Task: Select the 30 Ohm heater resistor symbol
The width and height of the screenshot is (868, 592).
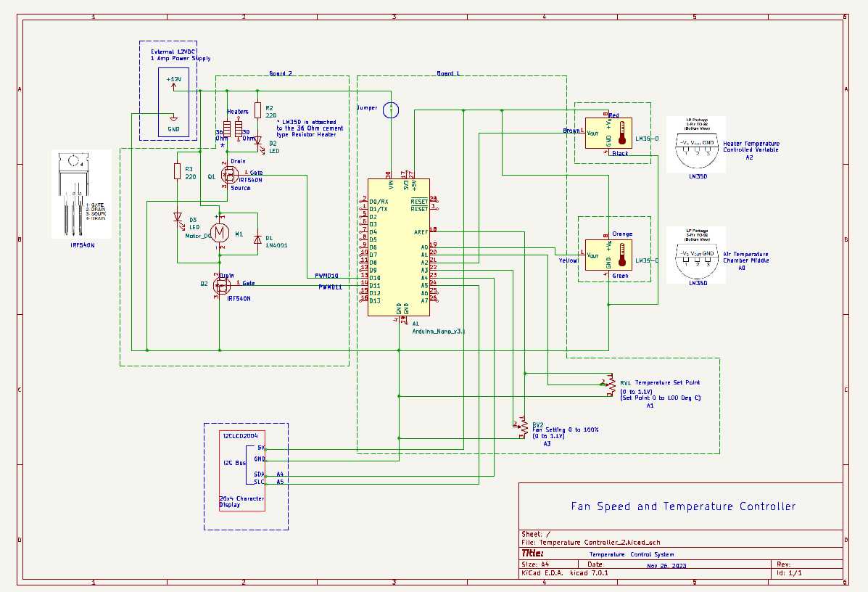Action: (238, 129)
